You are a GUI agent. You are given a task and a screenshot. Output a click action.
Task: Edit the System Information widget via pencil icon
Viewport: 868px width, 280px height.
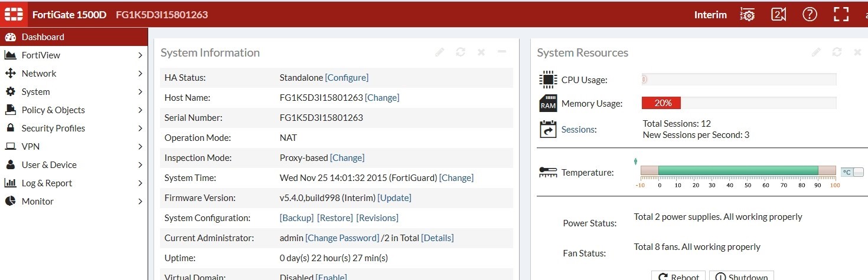tap(439, 52)
